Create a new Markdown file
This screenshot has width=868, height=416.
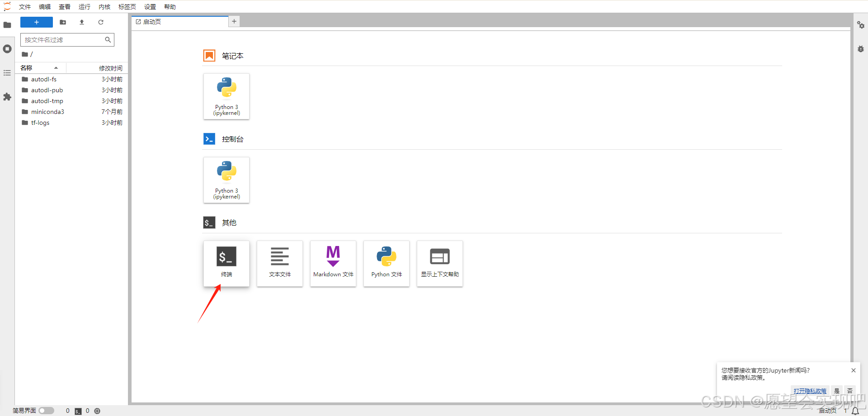pos(333,263)
